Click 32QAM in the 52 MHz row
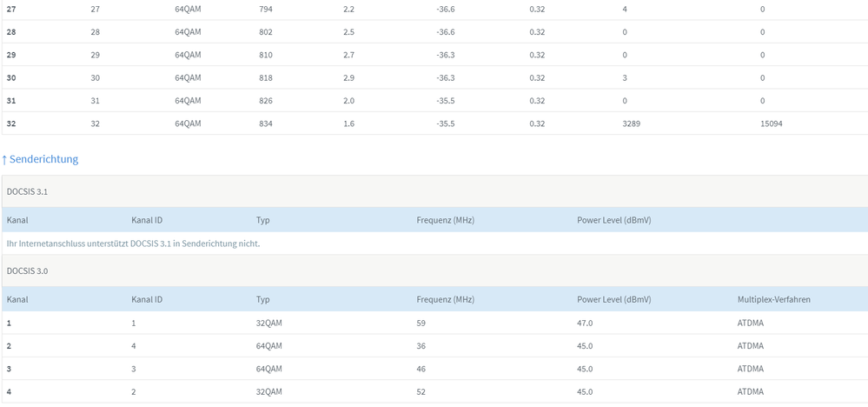 coord(269,392)
